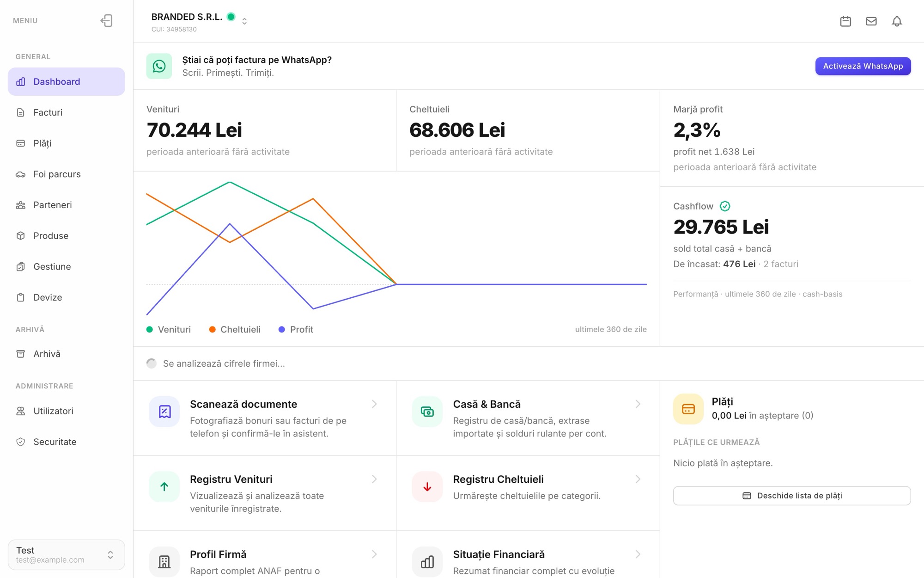924x578 pixels.
Task: Click the Activează WhatsApp button
Action: click(863, 66)
